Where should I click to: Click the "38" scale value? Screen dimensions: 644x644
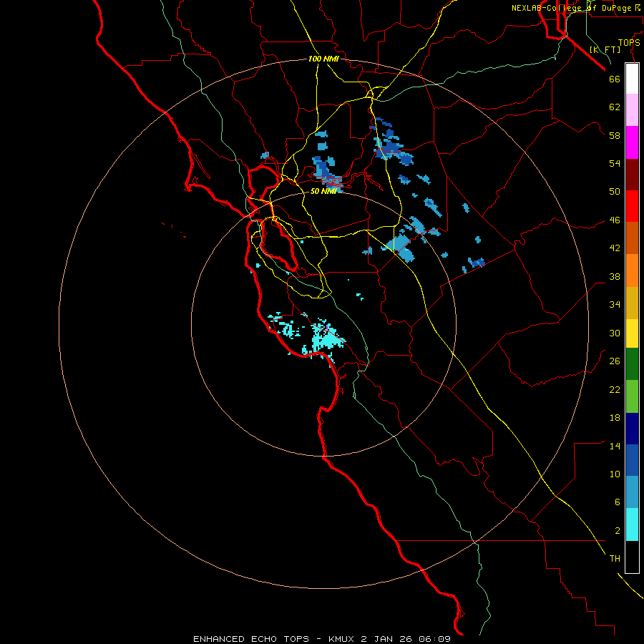(x=615, y=276)
